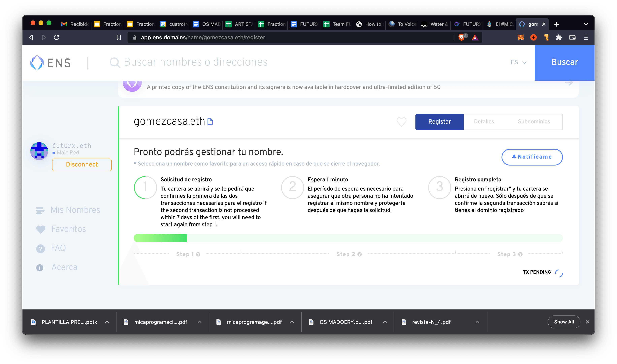Switch to Gmail Recibidos tab
Viewport: 617px width, 364px height.
click(x=75, y=24)
